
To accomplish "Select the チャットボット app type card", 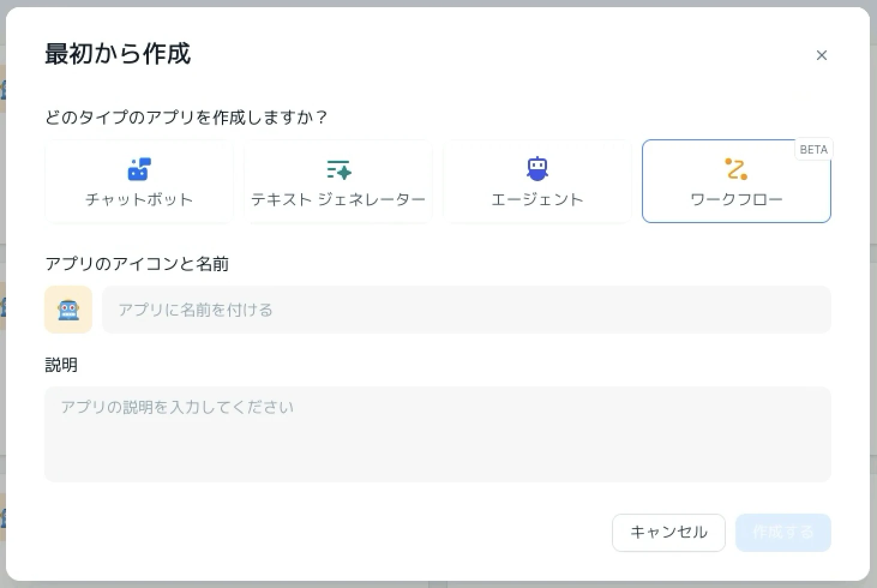I will (x=139, y=181).
